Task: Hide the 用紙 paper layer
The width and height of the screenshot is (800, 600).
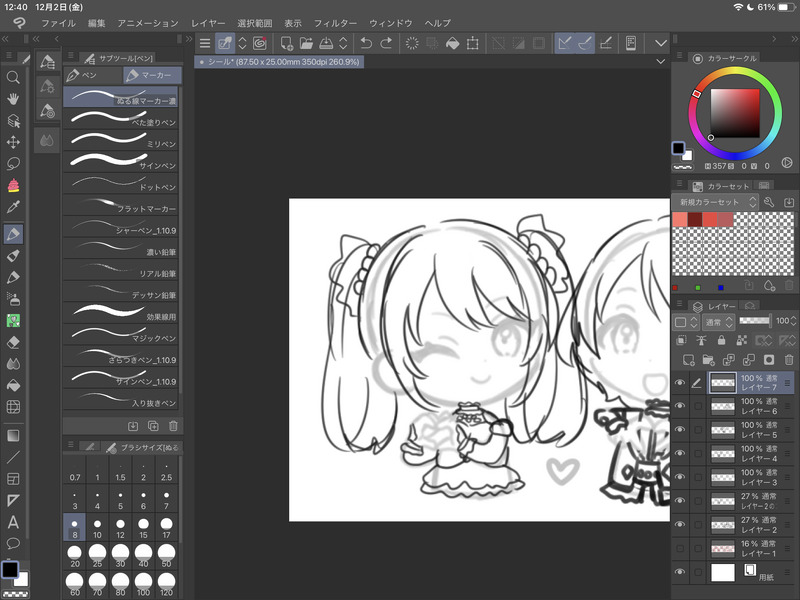Action: [680, 572]
